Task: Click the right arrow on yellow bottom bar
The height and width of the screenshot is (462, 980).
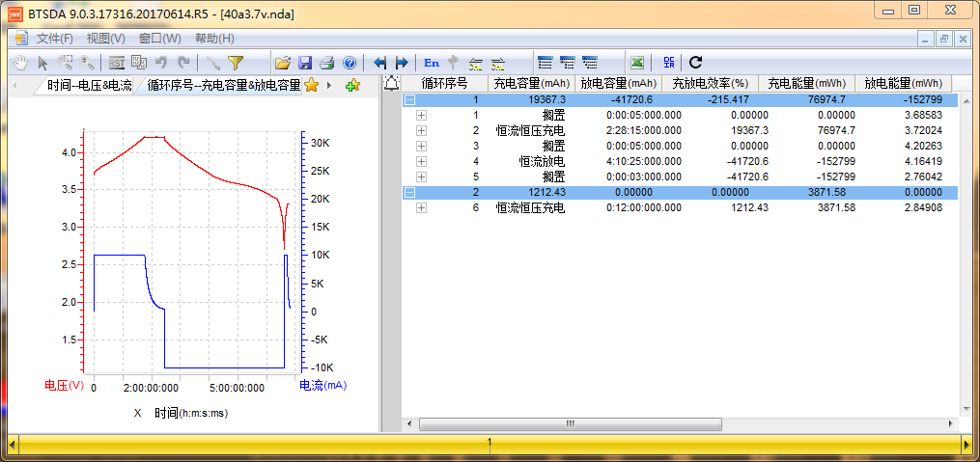Action: 967,444
